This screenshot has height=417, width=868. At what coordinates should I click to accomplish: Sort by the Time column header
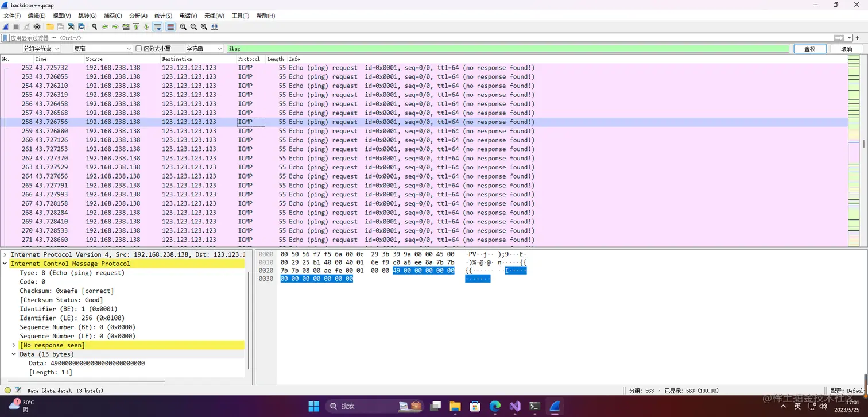tap(41, 59)
